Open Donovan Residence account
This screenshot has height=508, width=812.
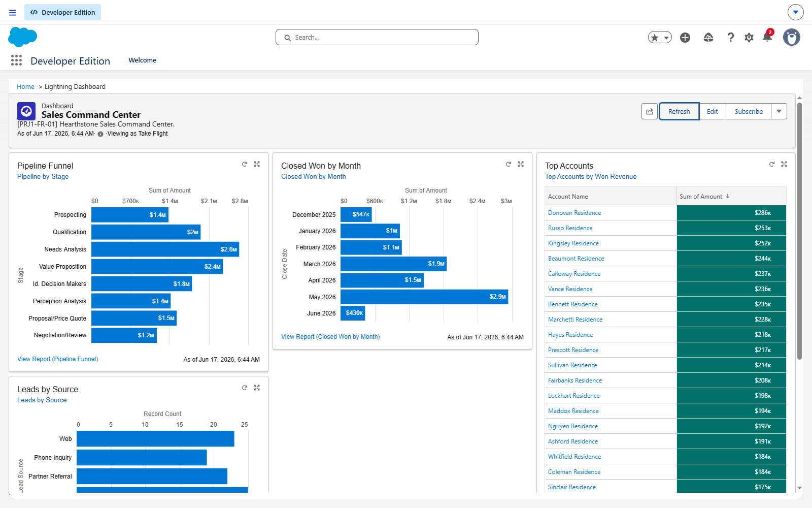pos(574,213)
